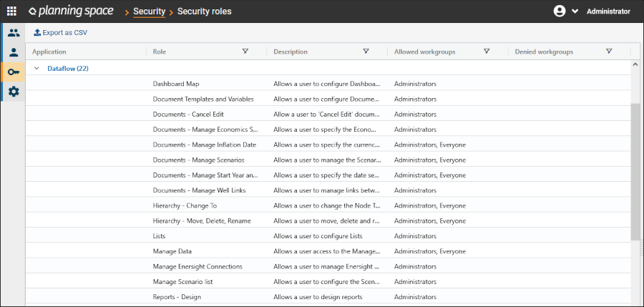This screenshot has width=644, height=307.
Task: Click the Administrator user name
Action: [x=608, y=11]
